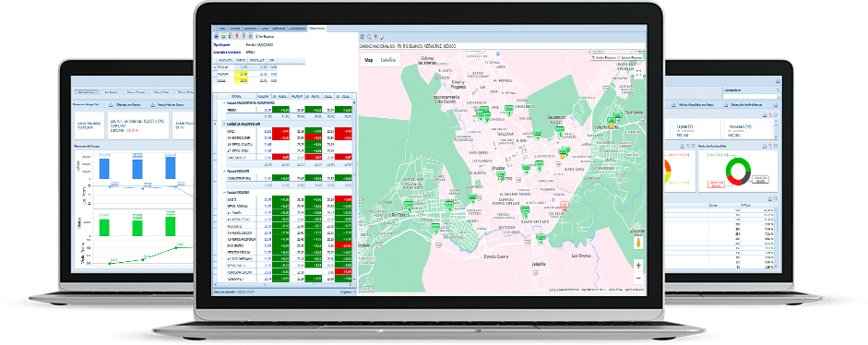Image resolution: width=868 pixels, height=345 pixels.
Task: Select second tab in the left laptop dashboard
Action: point(113,92)
